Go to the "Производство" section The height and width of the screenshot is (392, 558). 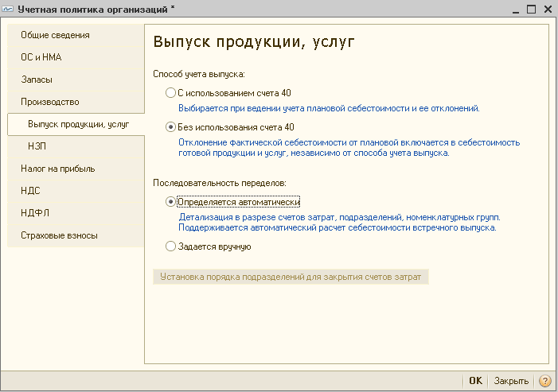[x=76, y=102]
